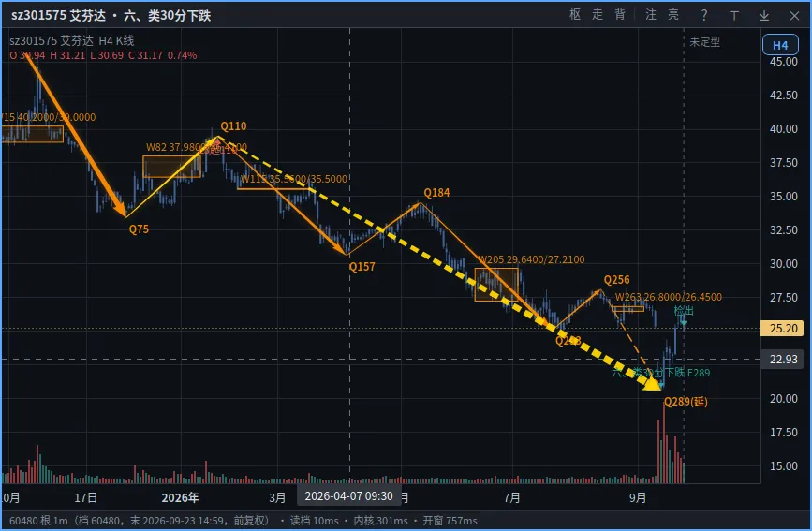Click the 未定型 status label
This screenshot has height=531, width=812.
coord(704,41)
